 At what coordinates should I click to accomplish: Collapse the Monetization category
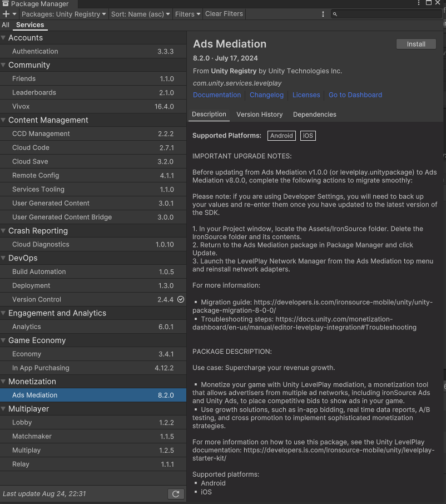click(3, 382)
